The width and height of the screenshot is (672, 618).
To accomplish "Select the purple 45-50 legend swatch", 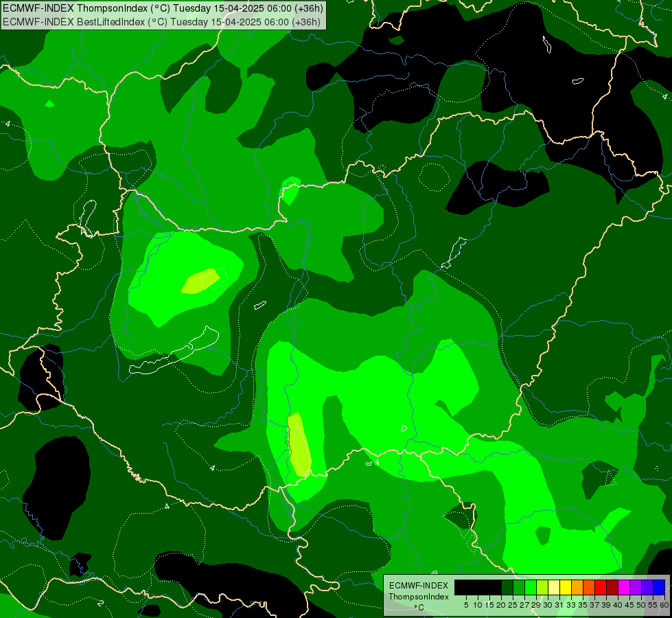I will pyautogui.click(x=636, y=587).
